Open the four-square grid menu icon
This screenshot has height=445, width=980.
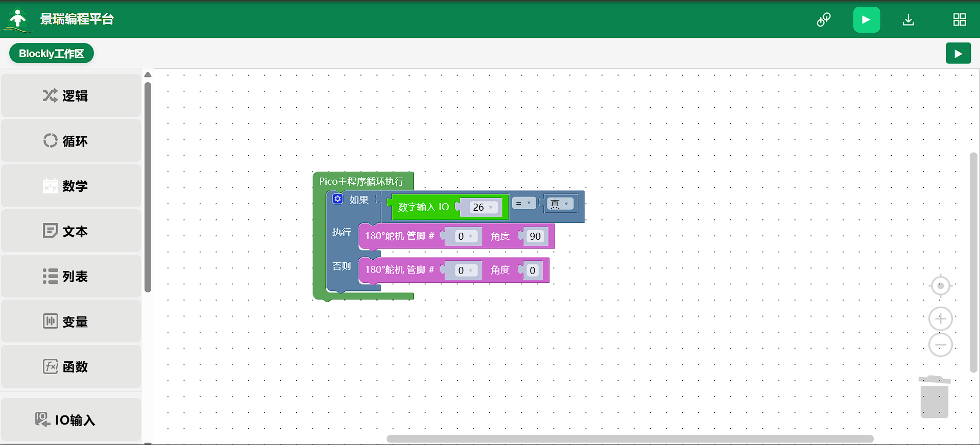(960, 20)
